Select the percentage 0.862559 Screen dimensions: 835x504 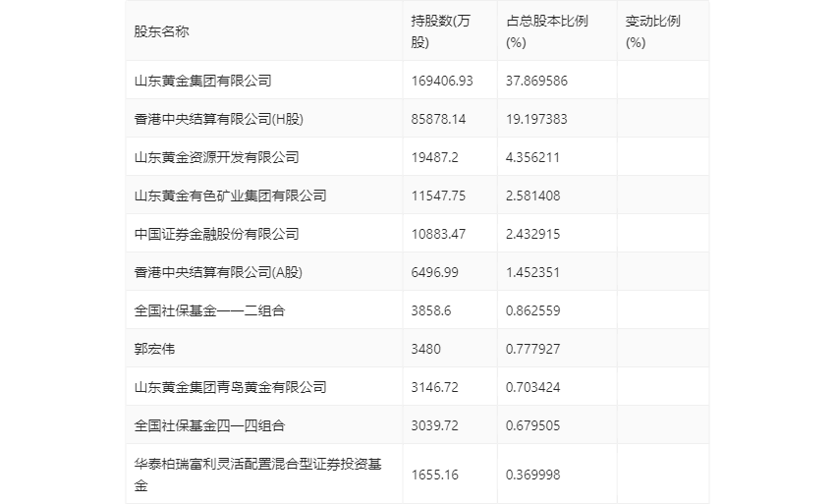point(533,310)
